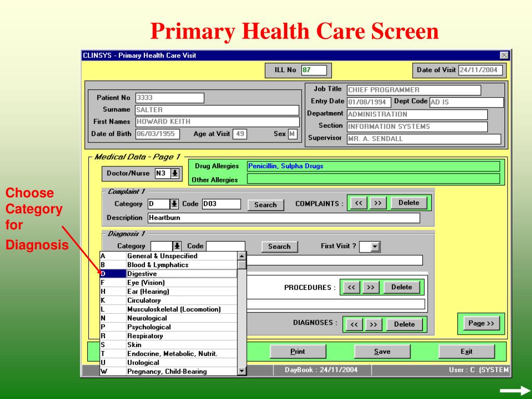Click the category list scrollbar thumb
The width and height of the screenshot is (532, 399).
click(x=242, y=265)
